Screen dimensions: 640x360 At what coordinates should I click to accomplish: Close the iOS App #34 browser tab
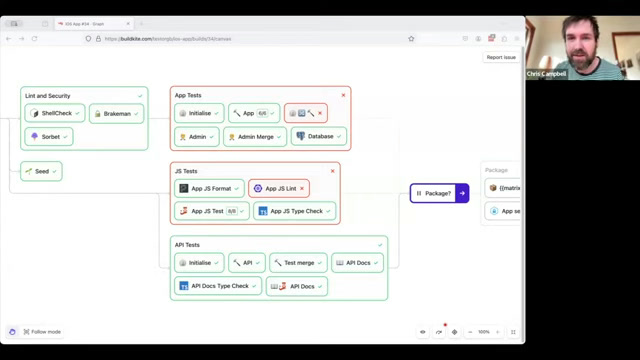(128, 24)
